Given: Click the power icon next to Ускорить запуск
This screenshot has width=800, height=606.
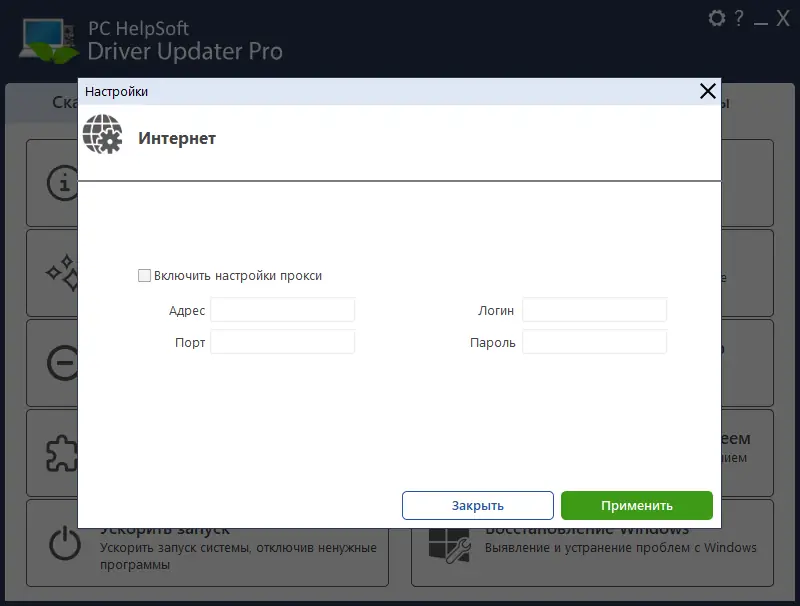Looking at the screenshot, I should point(63,542).
